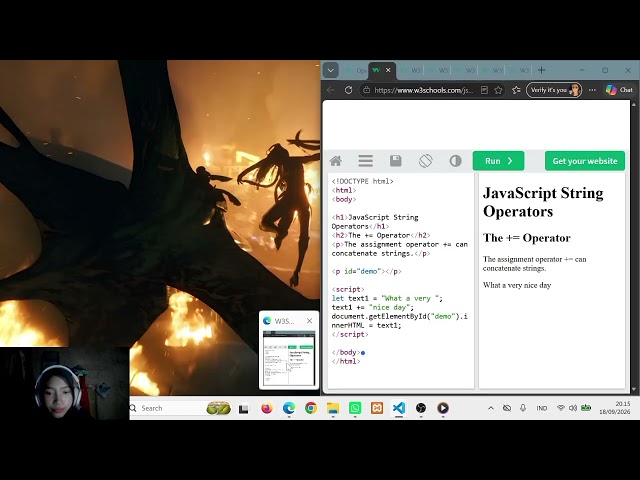Screen dimensions: 640x480
Task: Open the favorites list icon
Action: click(516, 90)
